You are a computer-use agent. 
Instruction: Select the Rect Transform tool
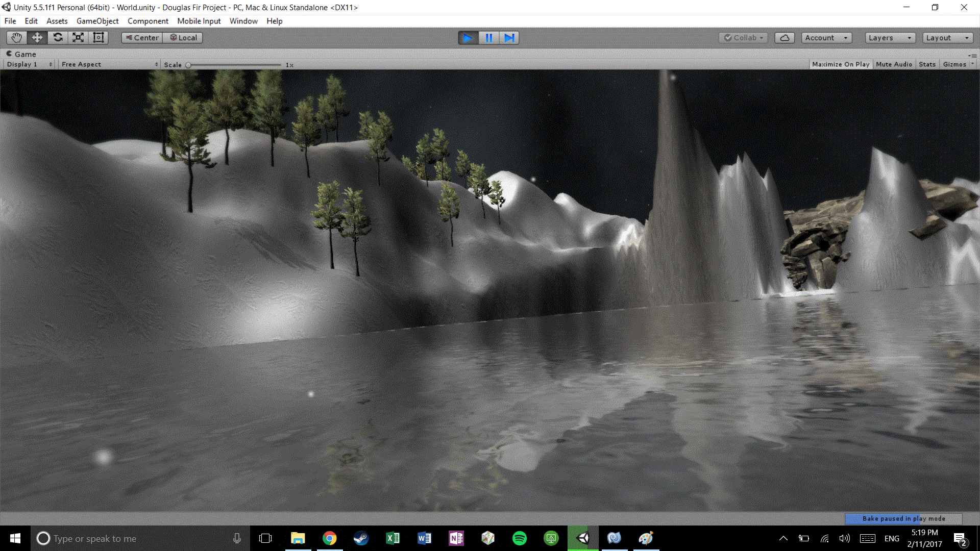(x=98, y=38)
